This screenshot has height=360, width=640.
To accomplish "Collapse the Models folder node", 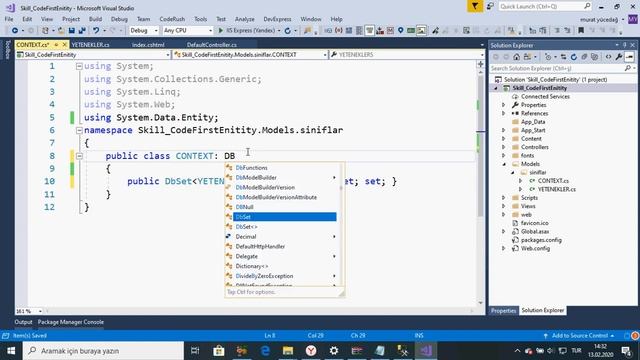I will tap(504, 164).
